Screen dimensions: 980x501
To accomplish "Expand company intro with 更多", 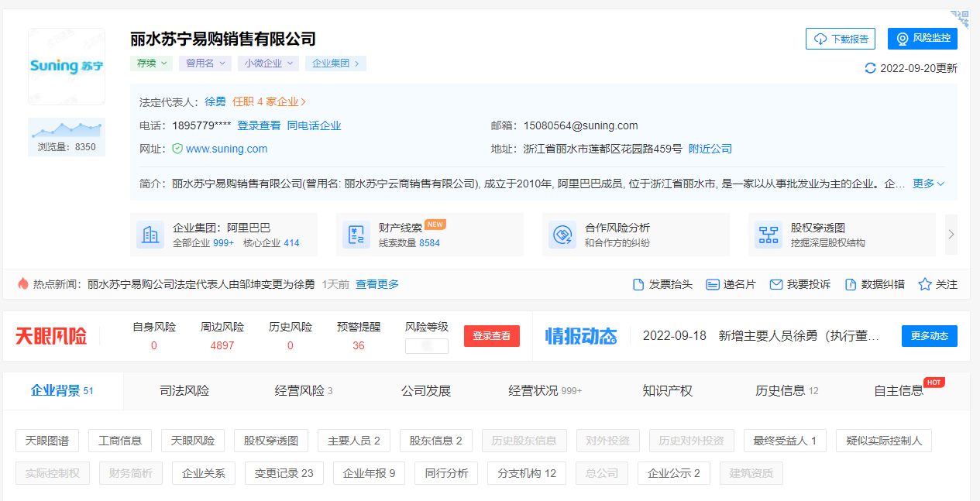I will click(928, 184).
